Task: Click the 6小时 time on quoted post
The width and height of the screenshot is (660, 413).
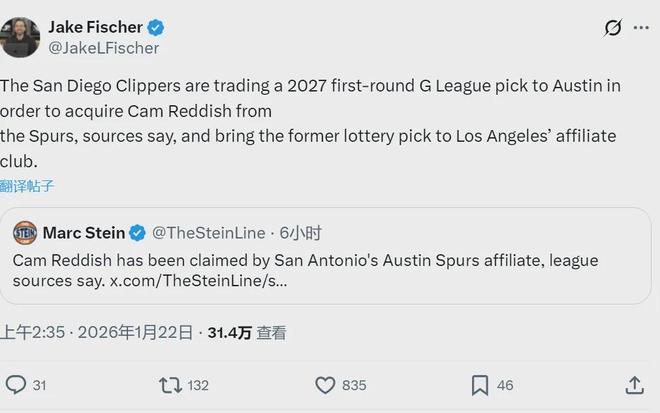Action: pos(301,233)
